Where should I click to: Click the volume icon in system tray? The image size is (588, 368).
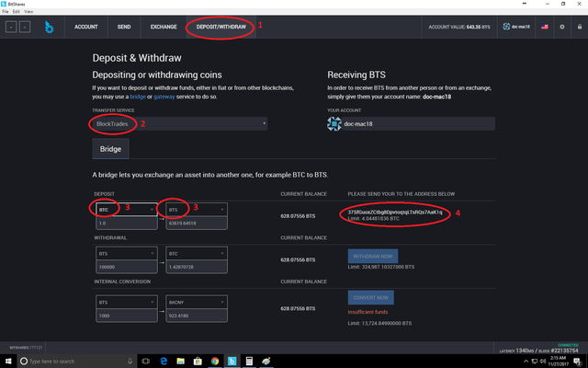pos(543,362)
